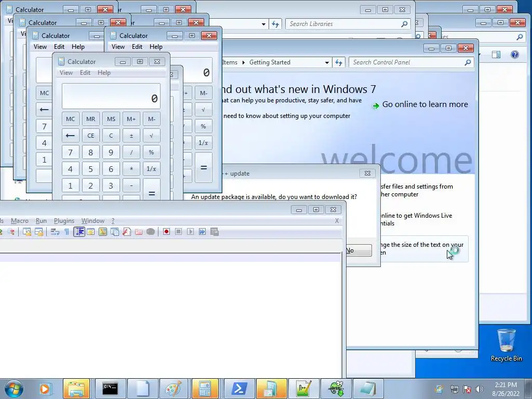
Task: Close the document with Notepad++ menu bar X
Action: coord(337,220)
